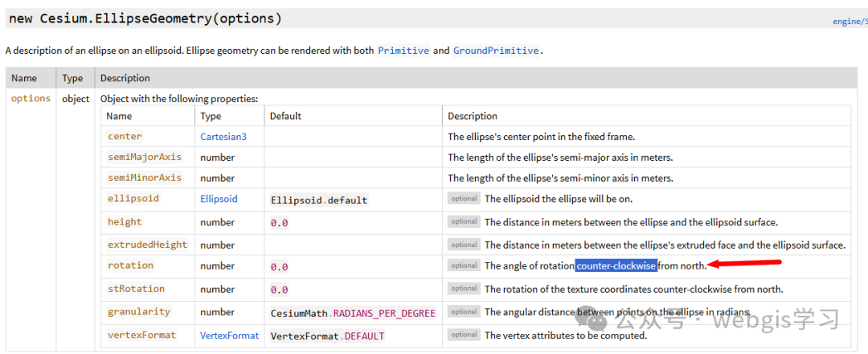Click the optional badge in the extrudedHeight row
868x354 pixels.
pos(464,245)
